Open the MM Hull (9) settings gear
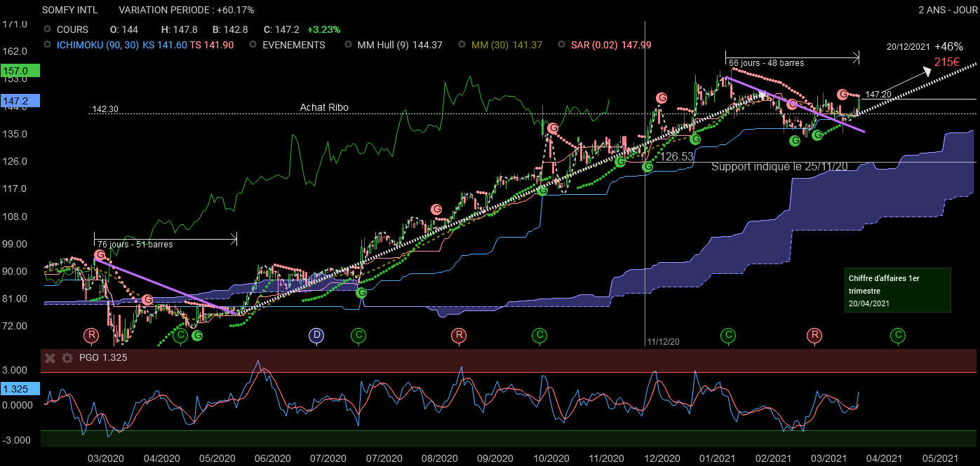980x466 pixels. point(349,45)
